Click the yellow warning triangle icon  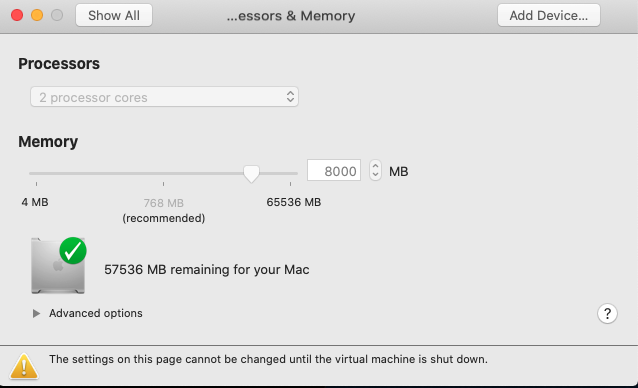click(x=24, y=366)
